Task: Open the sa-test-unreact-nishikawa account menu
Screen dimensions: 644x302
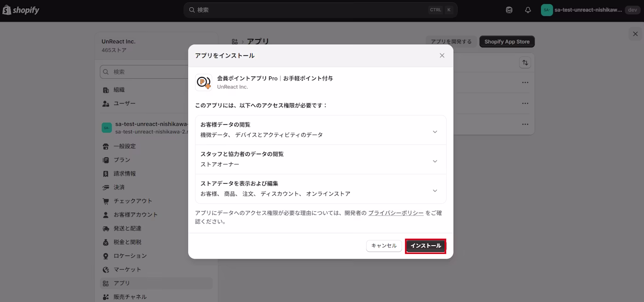Action: click(590, 10)
